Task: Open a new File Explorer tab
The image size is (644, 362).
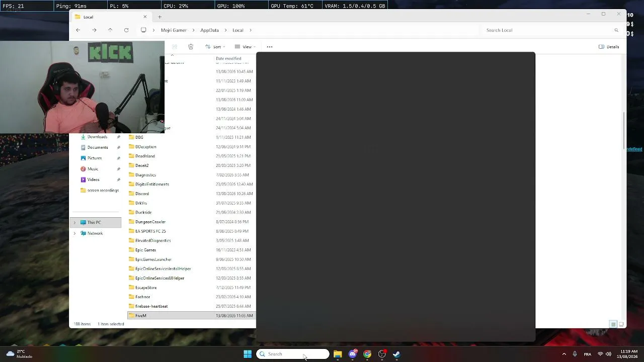Action: (159, 17)
